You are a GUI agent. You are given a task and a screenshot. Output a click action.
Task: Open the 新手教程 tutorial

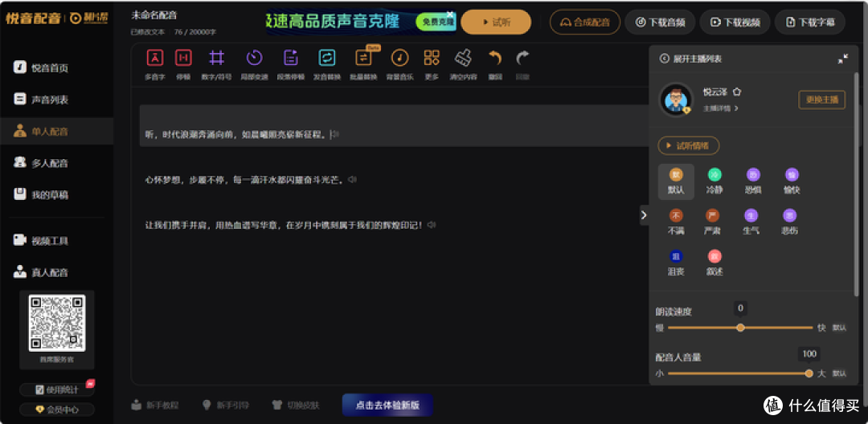coord(155,406)
